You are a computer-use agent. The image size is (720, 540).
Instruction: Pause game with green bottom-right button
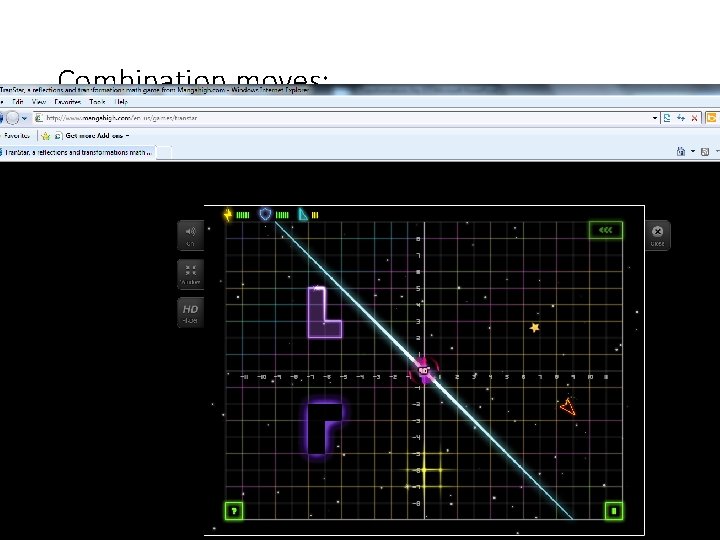pyautogui.click(x=614, y=511)
